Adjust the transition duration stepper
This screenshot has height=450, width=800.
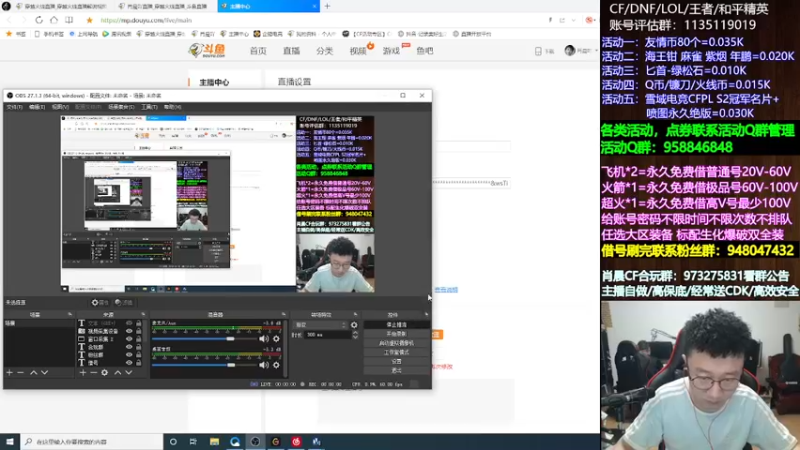tap(355, 335)
